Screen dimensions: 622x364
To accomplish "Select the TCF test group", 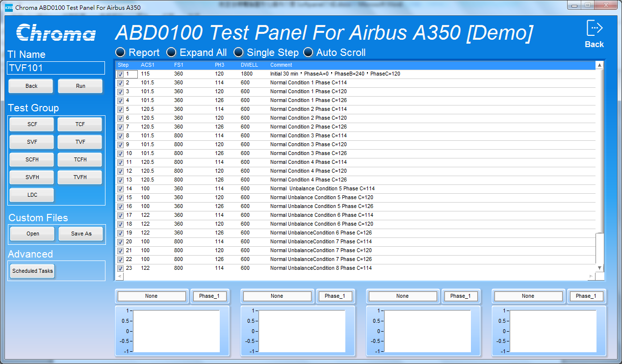I will tap(80, 124).
